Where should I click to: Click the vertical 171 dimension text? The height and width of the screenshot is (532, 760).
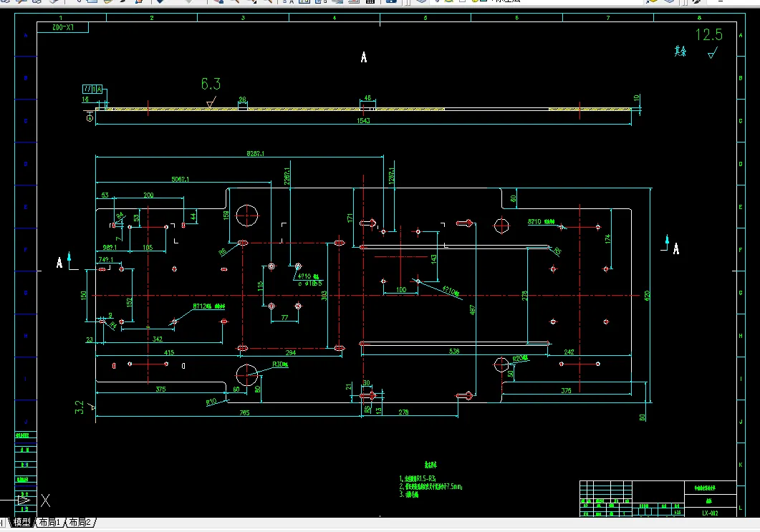[350, 218]
